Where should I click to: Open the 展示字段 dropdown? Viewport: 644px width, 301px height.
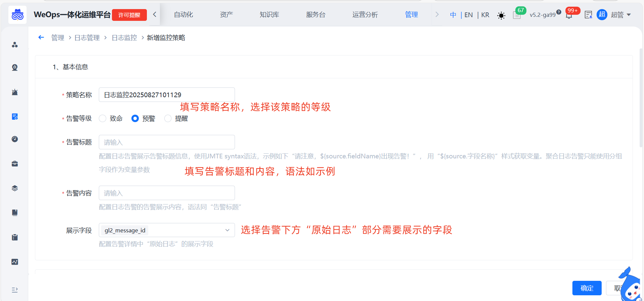pos(166,230)
